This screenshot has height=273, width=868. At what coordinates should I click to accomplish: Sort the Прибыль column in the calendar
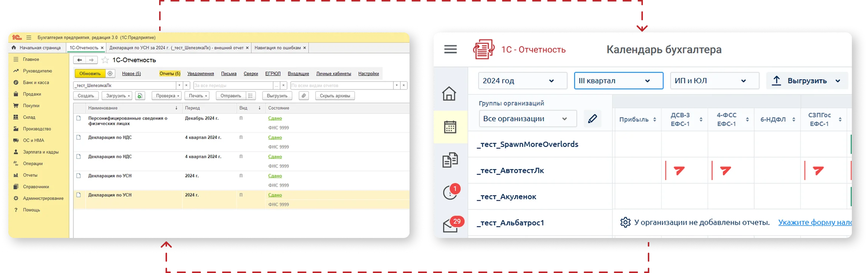point(638,119)
